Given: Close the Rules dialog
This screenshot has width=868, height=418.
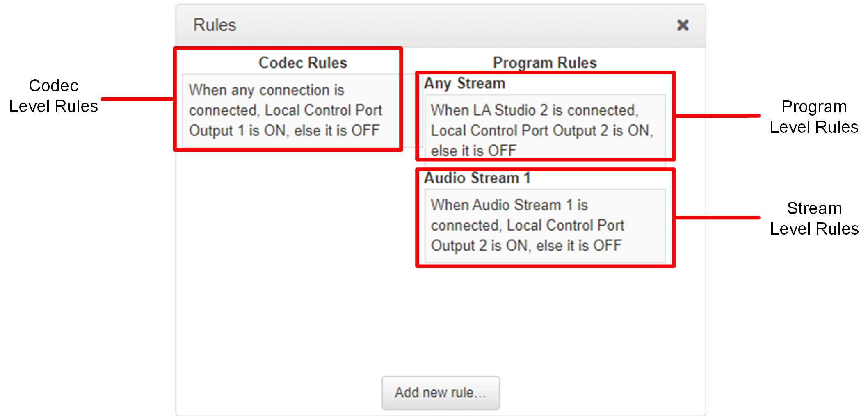Looking at the screenshot, I should pyautogui.click(x=683, y=25).
